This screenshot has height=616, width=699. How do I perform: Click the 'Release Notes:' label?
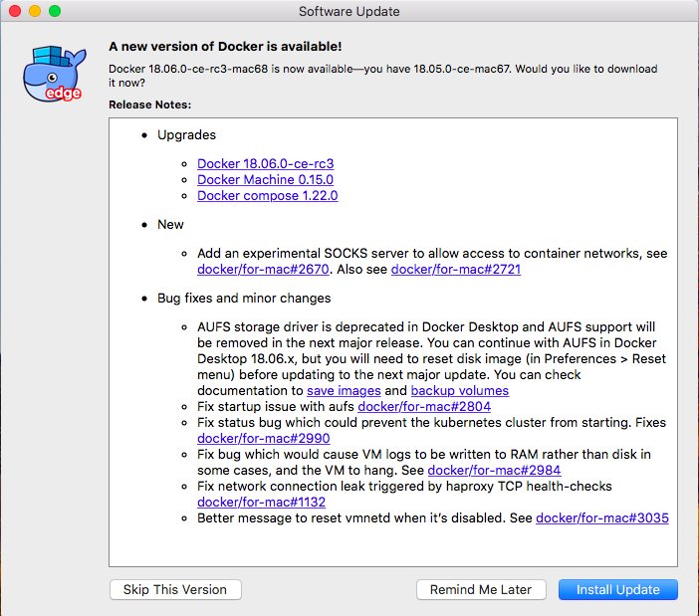tap(149, 104)
